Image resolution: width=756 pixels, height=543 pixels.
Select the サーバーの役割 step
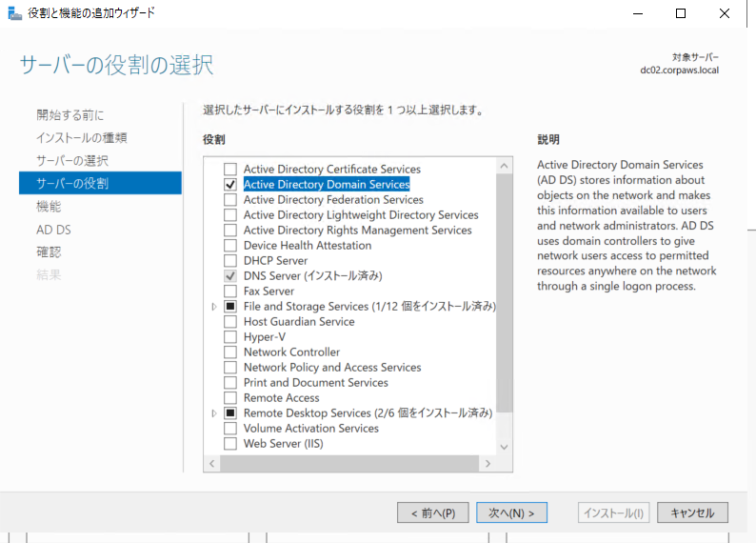click(x=100, y=183)
